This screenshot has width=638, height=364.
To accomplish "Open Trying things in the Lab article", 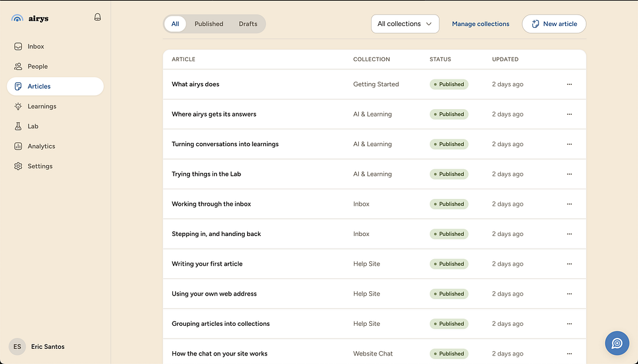I will [x=206, y=174].
